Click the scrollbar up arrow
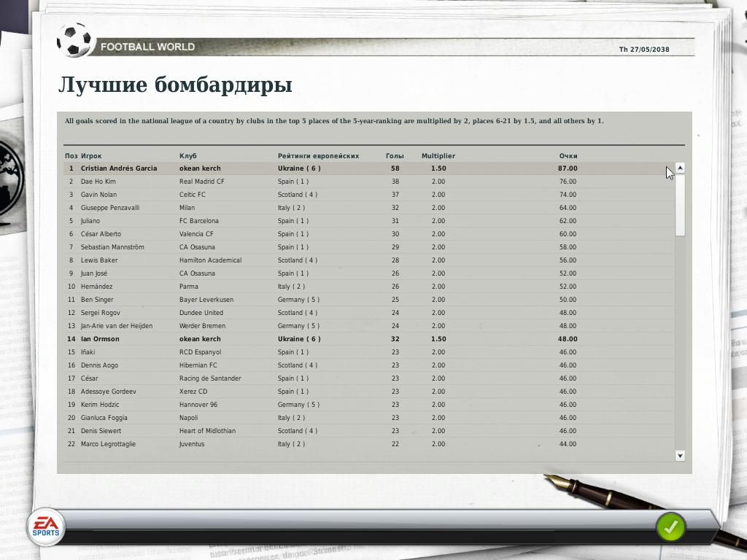 point(681,168)
